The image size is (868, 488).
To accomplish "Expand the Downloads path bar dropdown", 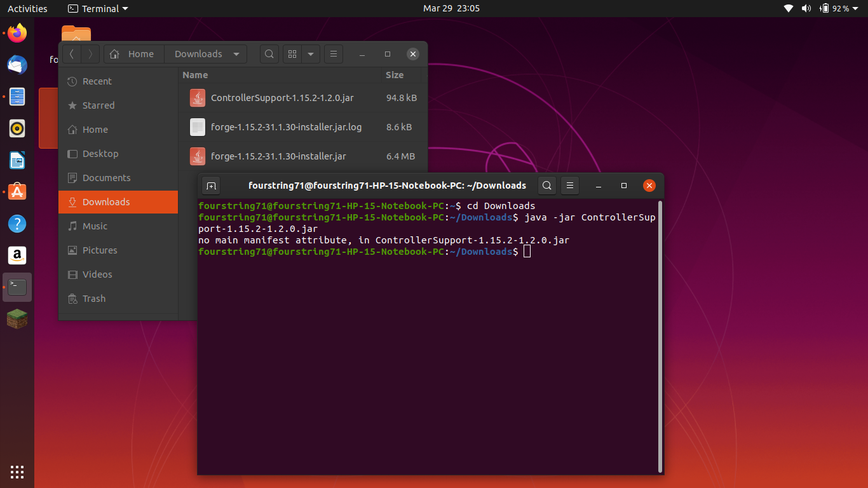I will 236,54.
